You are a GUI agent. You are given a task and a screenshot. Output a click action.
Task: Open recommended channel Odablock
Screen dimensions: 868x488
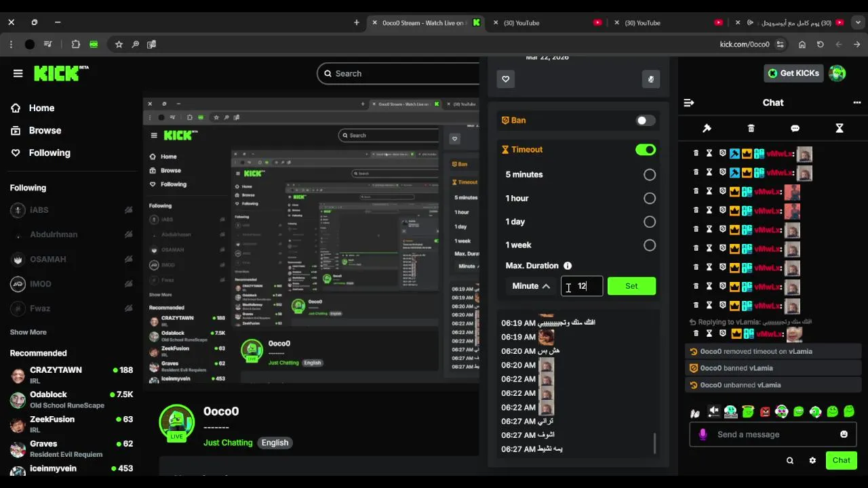tap(71, 399)
